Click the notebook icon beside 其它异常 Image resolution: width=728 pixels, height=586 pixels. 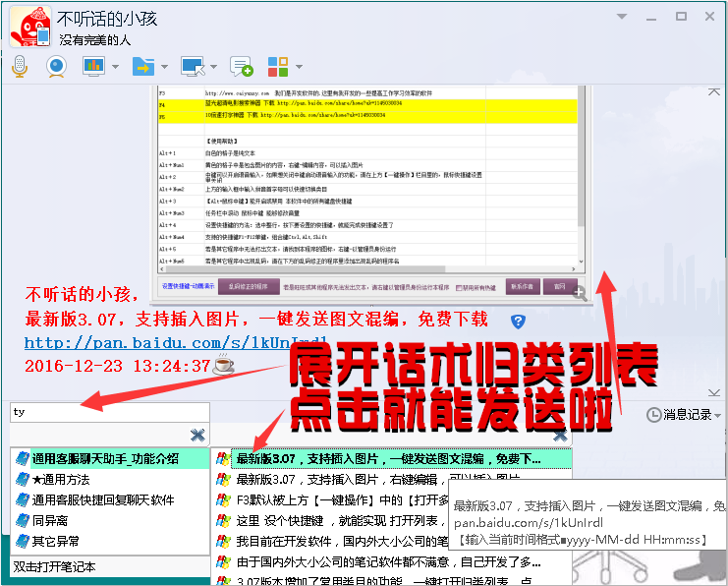pyautogui.click(x=23, y=541)
